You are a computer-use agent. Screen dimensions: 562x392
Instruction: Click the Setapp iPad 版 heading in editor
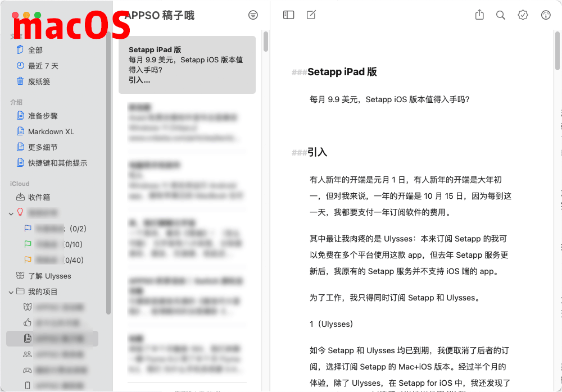[x=342, y=72]
